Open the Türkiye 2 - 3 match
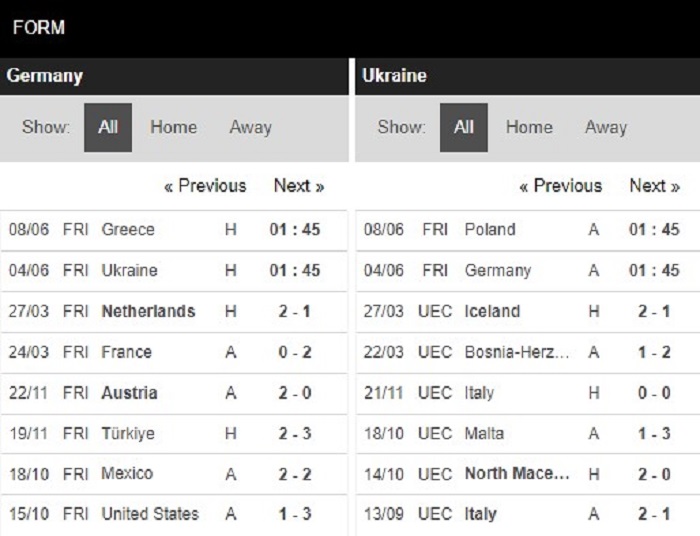The height and width of the screenshot is (536, 700). pos(174,434)
